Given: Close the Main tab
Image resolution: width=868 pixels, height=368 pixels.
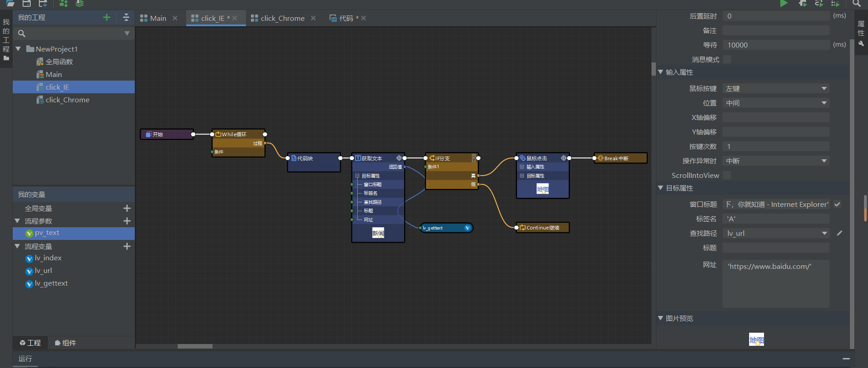Looking at the screenshot, I should click(175, 18).
